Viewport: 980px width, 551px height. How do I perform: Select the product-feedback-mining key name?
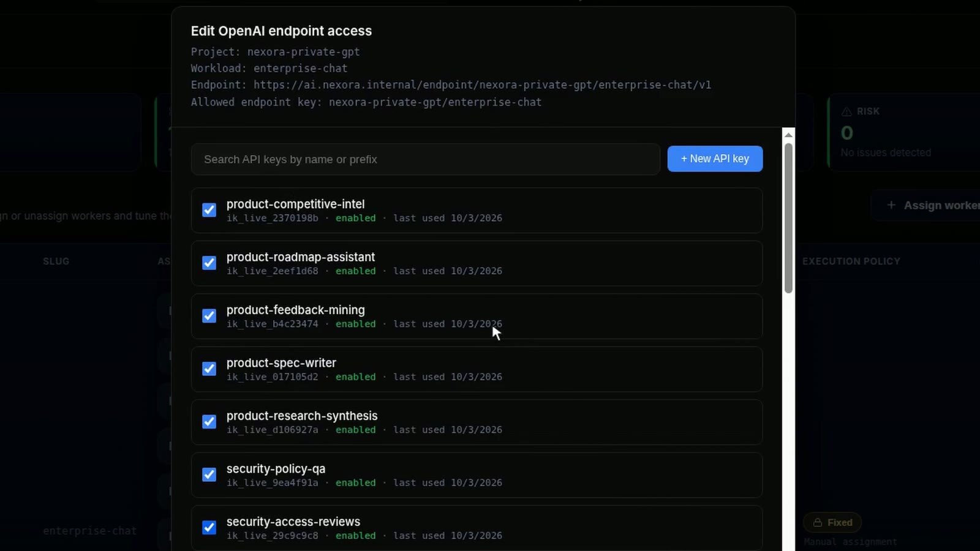coord(295,310)
